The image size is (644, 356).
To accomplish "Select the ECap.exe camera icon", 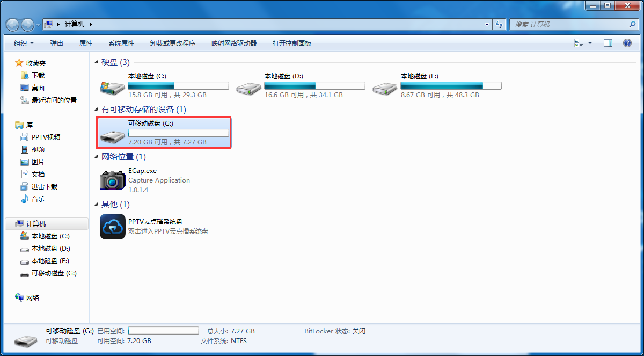I will click(112, 180).
